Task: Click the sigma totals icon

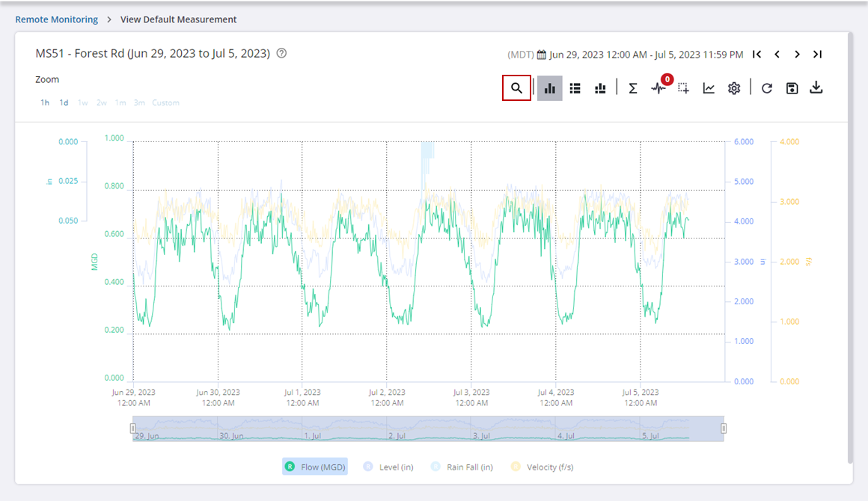Action: tap(633, 88)
